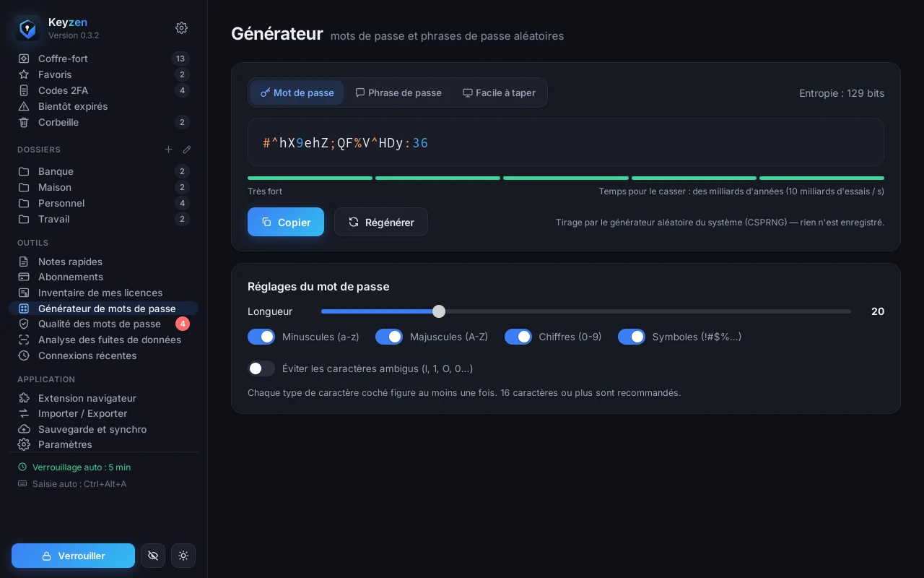This screenshot has width=924, height=578.
Task: Add a new folder with plus icon
Action: click(168, 150)
